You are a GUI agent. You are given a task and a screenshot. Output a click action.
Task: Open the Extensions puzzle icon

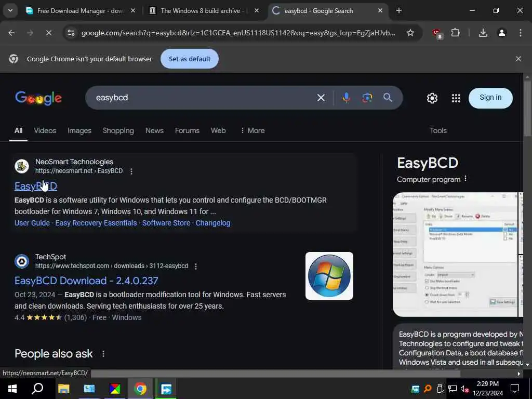[455, 33]
